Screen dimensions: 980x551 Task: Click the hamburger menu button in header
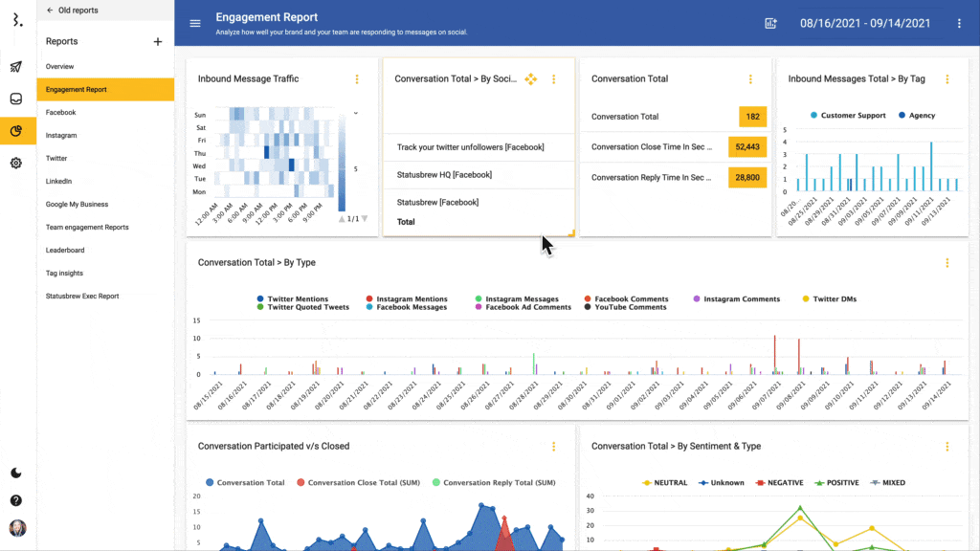[195, 23]
